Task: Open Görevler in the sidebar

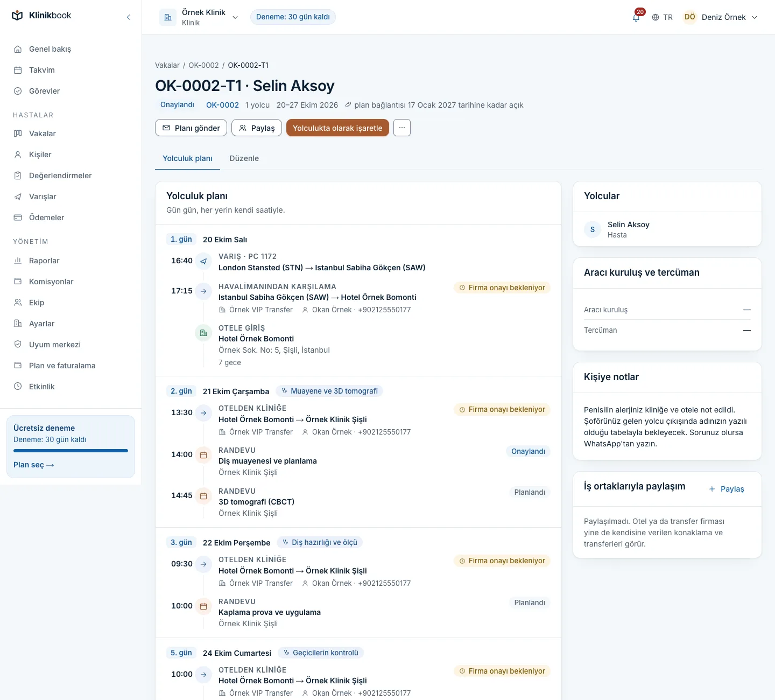Action: coord(71,91)
